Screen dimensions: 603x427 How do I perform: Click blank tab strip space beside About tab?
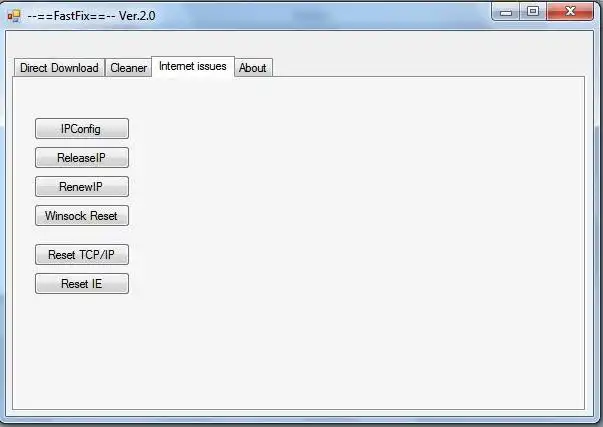pos(427,67)
